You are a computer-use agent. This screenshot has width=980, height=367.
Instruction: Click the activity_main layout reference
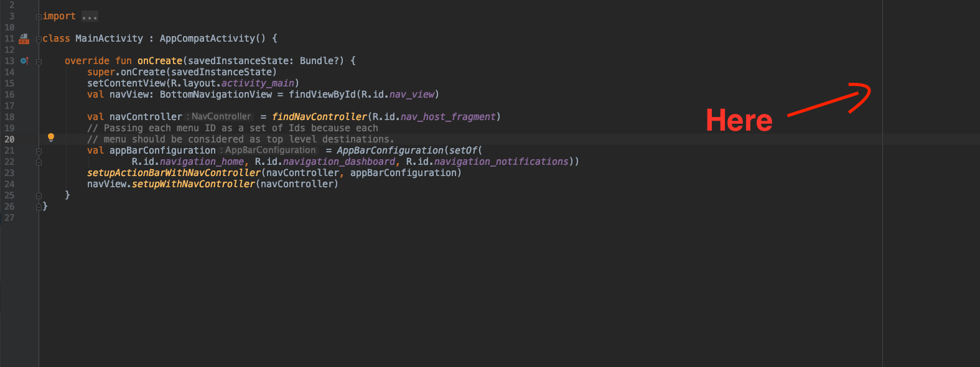258,83
